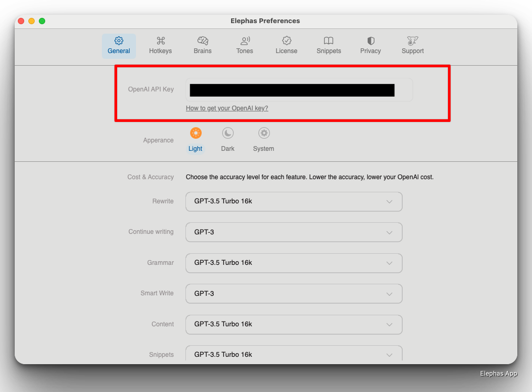Open the Grammar model dropdown
532x392 pixels.
tap(294, 263)
